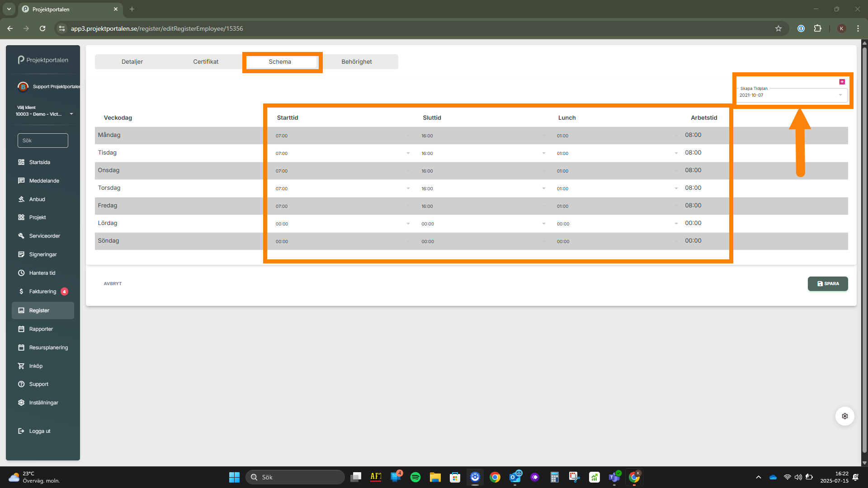
Task: Open the floating settings gear button
Action: pyautogui.click(x=844, y=416)
